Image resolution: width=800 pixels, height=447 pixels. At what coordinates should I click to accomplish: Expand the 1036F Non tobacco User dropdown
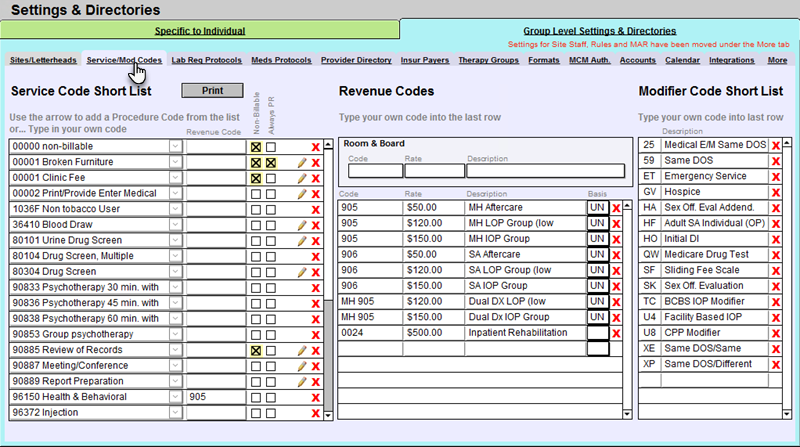pyautogui.click(x=175, y=209)
